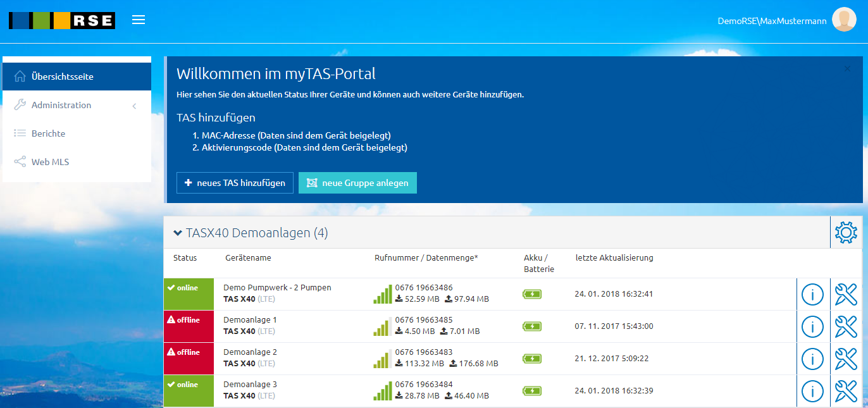Screen dimensions: 868x408
Task: Open info for Demo Pumpwerk - 2 Pumpen
Action: click(812, 294)
